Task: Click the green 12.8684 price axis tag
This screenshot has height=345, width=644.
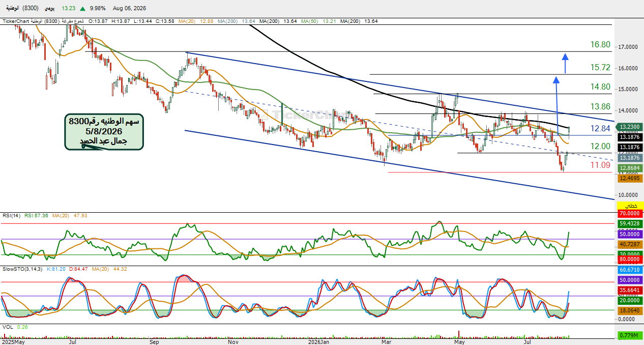Action: click(630, 168)
